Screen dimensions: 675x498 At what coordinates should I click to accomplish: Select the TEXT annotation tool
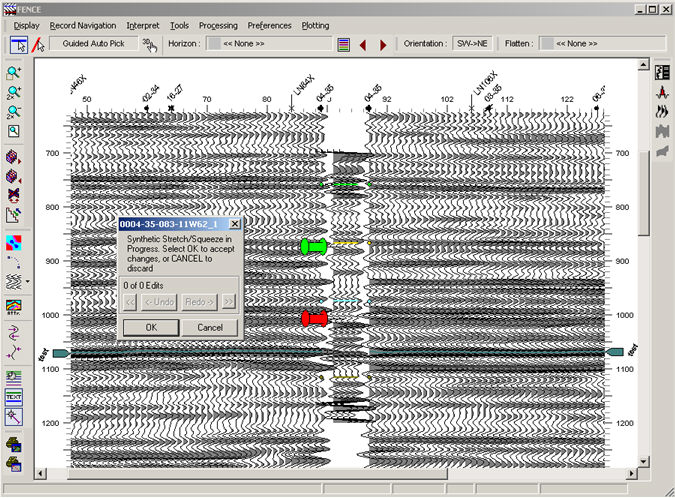coord(14,397)
